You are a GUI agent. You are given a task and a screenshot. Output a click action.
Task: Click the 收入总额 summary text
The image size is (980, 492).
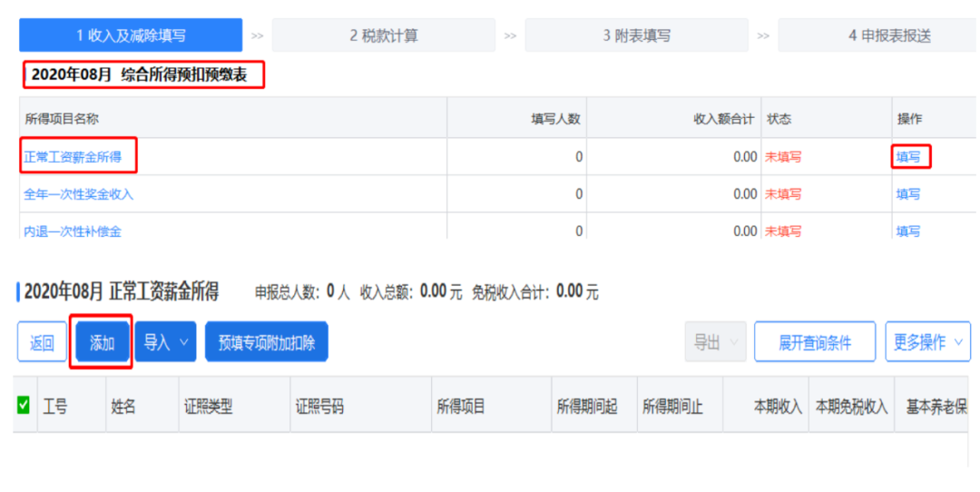click(x=411, y=292)
